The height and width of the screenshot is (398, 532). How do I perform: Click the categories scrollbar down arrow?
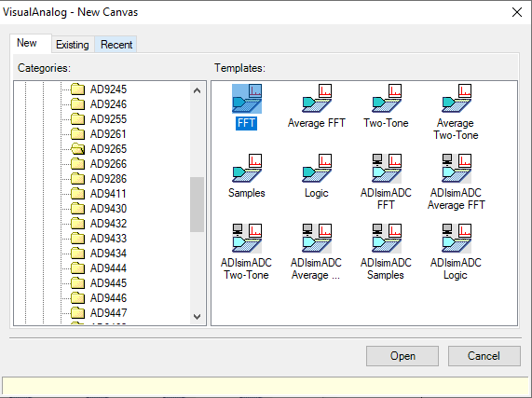point(197,317)
